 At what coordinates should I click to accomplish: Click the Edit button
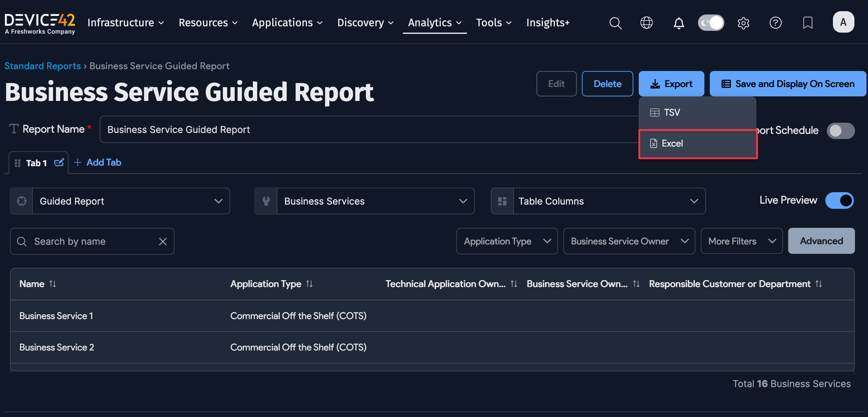pyautogui.click(x=556, y=84)
